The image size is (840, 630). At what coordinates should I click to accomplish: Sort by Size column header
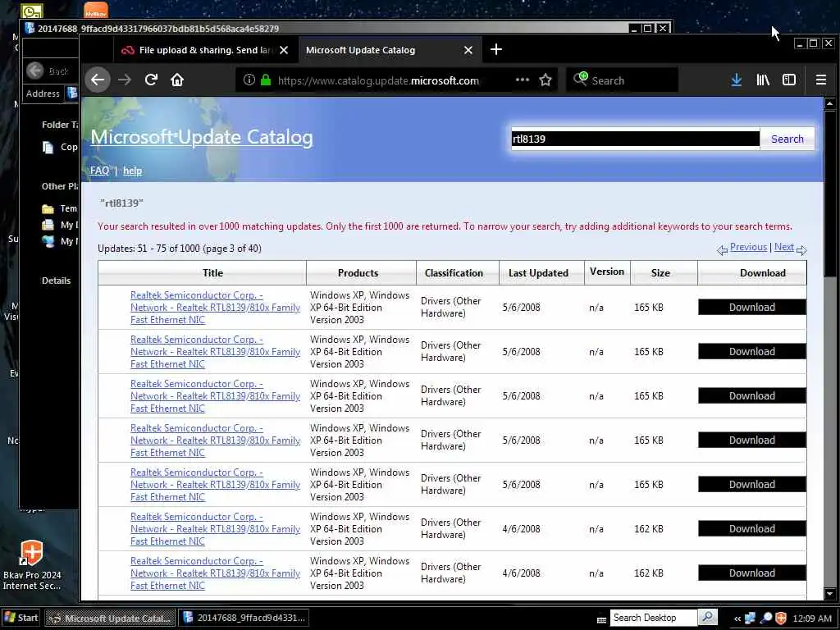click(660, 272)
